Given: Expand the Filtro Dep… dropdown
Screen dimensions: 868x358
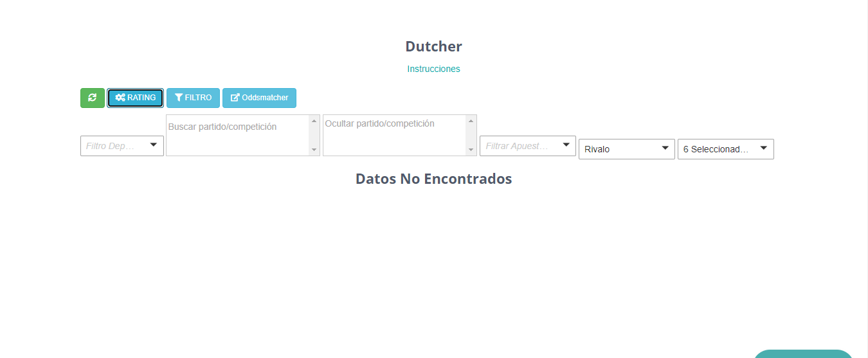Looking at the screenshot, I should point(122,146).
